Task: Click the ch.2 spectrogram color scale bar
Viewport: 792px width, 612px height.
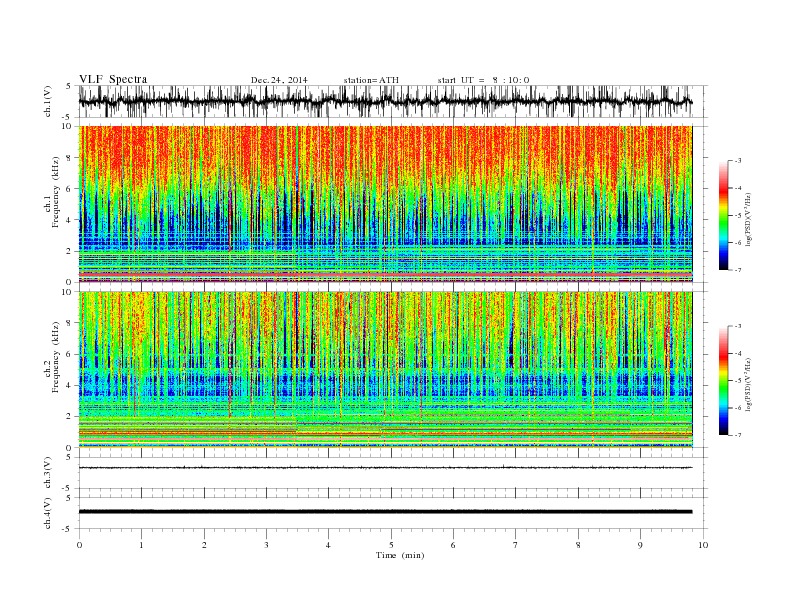Action: click(x=723, y=381)
